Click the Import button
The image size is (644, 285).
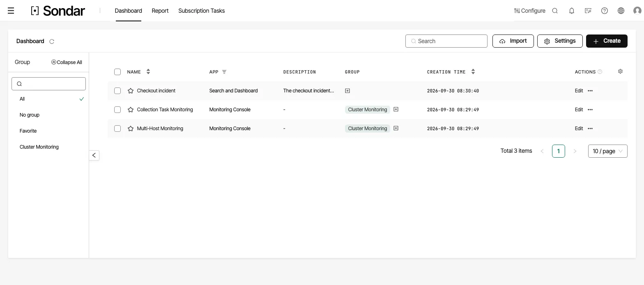pos(513,41)
